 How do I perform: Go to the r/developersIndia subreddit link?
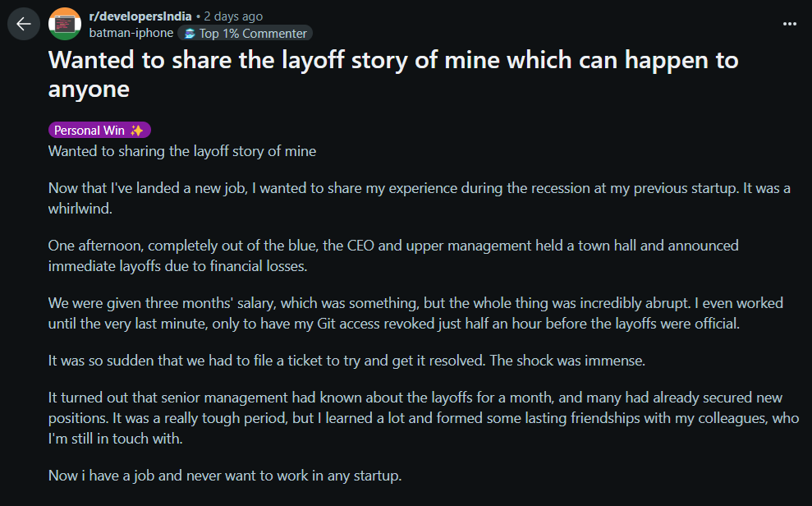(x=140, y=16)
